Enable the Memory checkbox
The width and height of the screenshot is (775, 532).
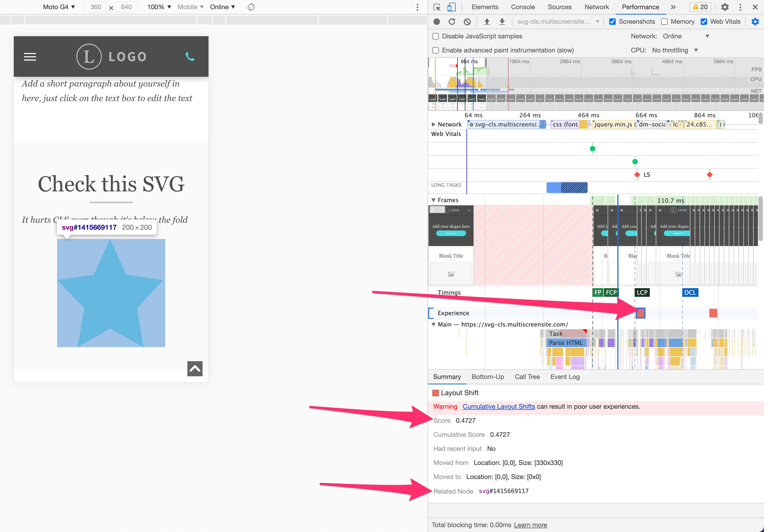tap(664, 21)
